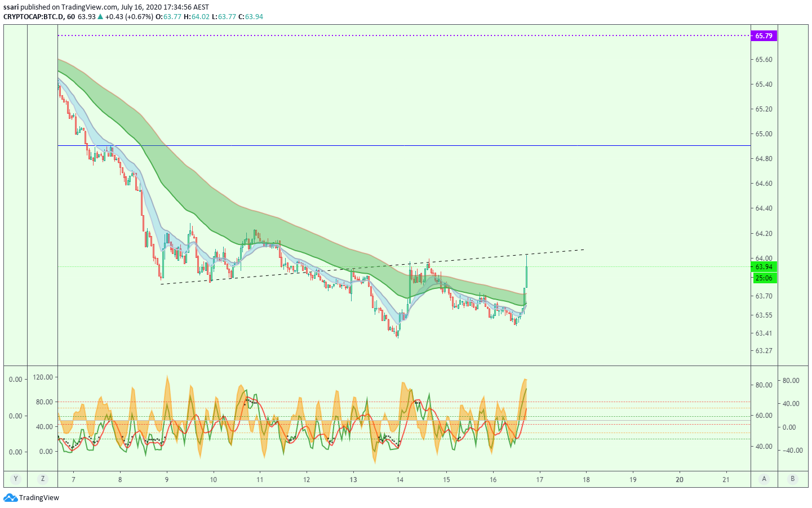
Task: Click date 14 on the time axis
Action: pyautogui.click(x=400, y=480)
